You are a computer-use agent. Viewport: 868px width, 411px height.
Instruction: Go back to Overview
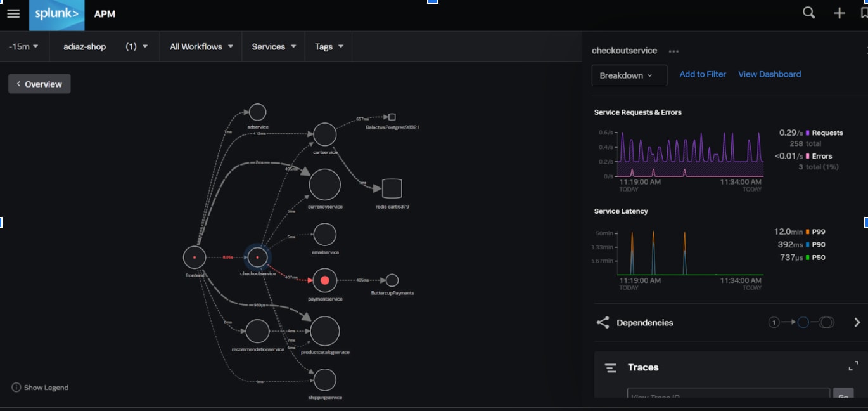pyautogui.click(x=39, y=84)
